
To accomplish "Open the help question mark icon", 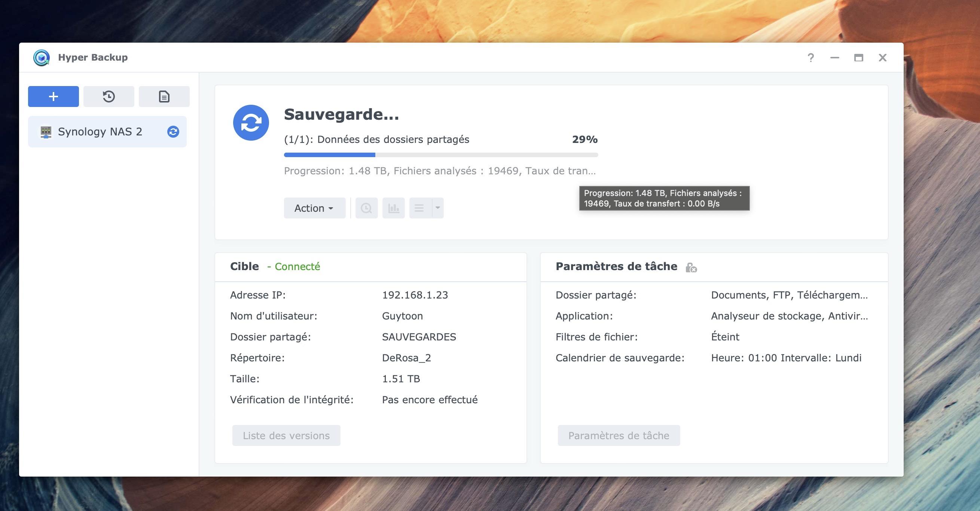I will 811,58.
